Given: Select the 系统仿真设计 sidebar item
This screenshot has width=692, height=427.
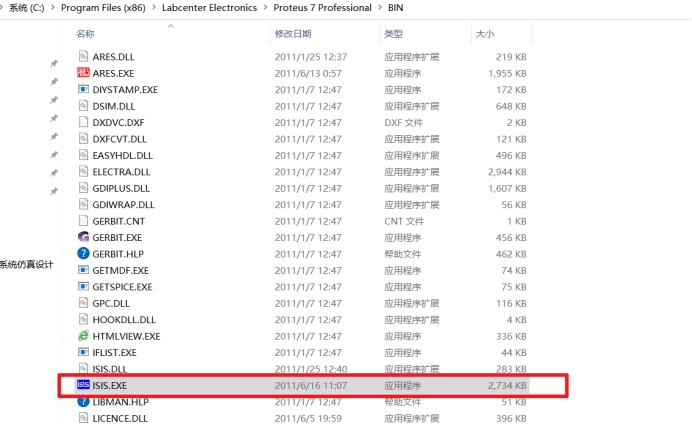Looking at the screenshot, I should (x=26, y=265).
